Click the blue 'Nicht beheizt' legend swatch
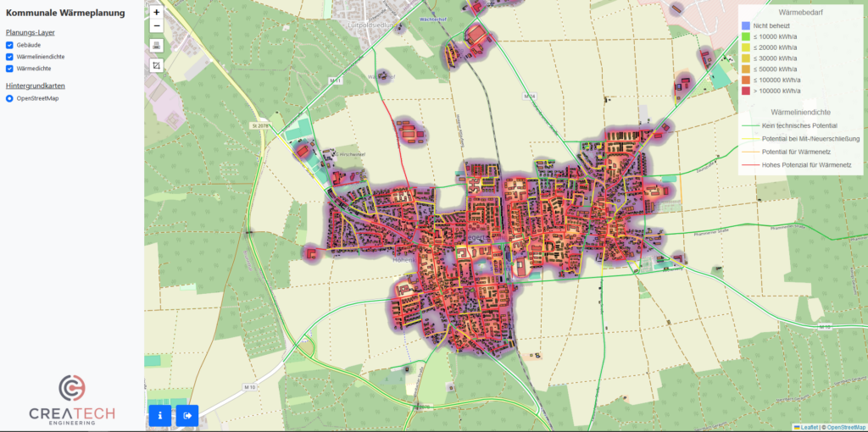868x432 pixels. tap(746, 26)
